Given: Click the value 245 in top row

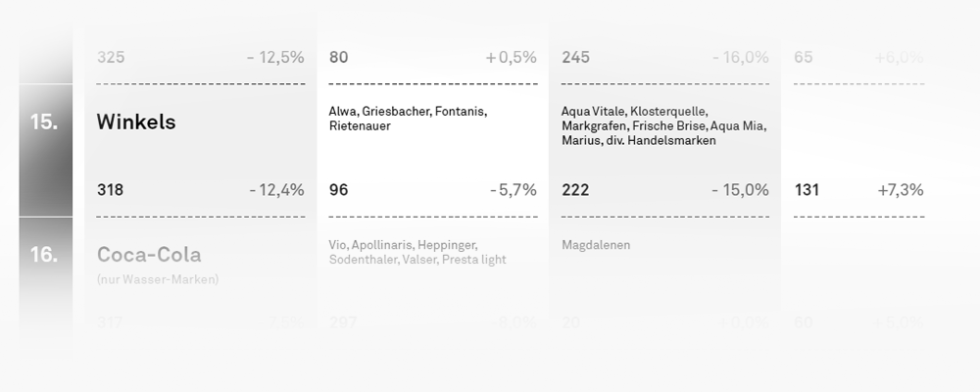Looking at the screenshot, I should 575,58.
